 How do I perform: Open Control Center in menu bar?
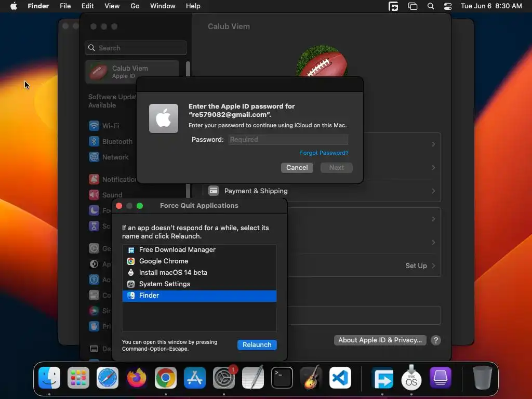click(x=448, y=6)
